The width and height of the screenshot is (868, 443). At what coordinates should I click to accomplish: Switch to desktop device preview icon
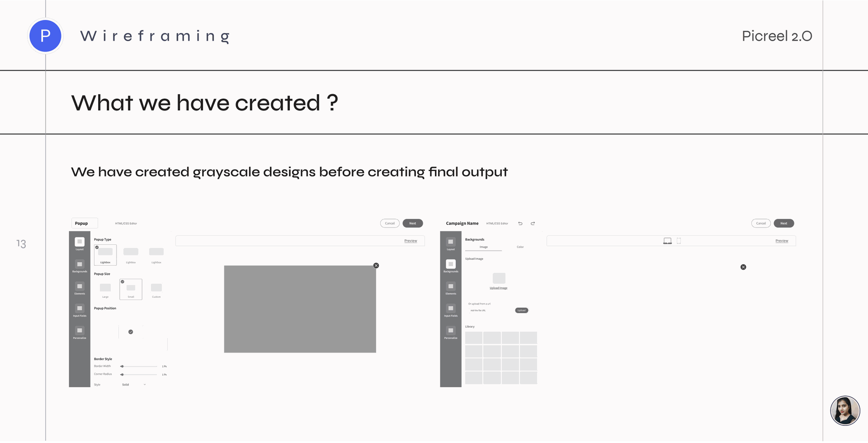667,241
